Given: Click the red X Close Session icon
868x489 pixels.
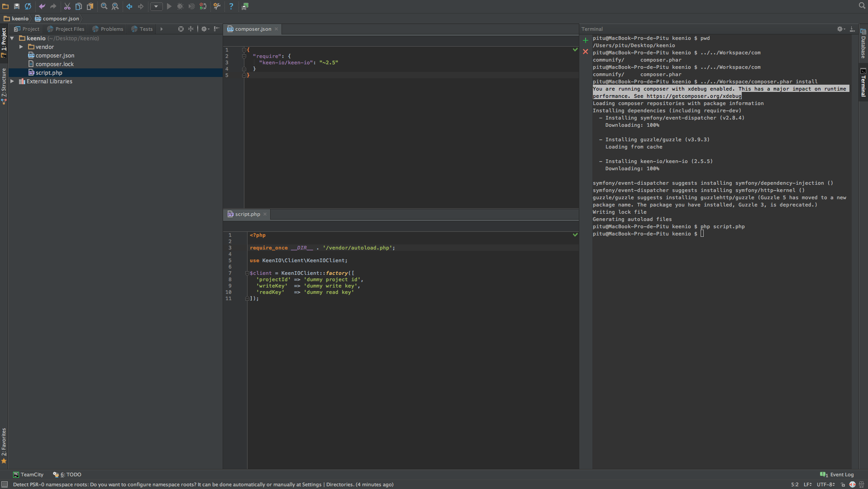Looking at the screenshot, I should pyautogui.click(x=585, y=52).
